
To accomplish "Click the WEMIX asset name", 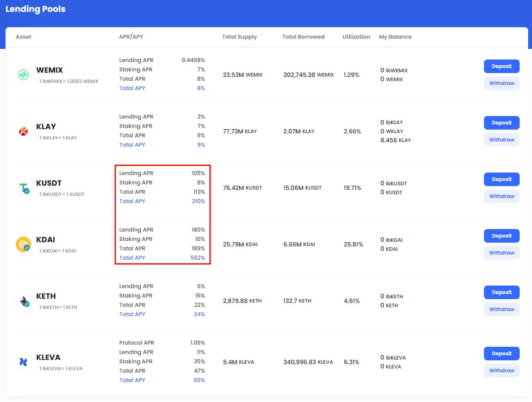I will tap(50, 70).
